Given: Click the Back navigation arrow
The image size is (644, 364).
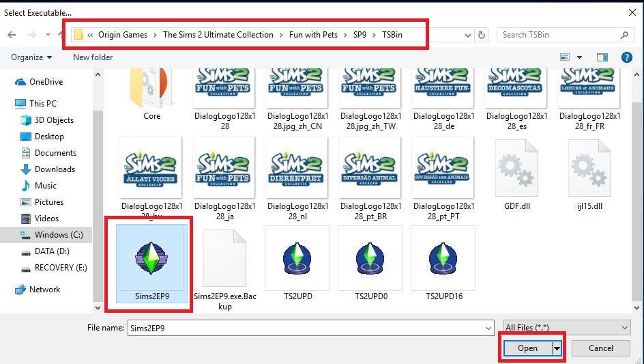Looking at the screenshot, I should (12, 35).
